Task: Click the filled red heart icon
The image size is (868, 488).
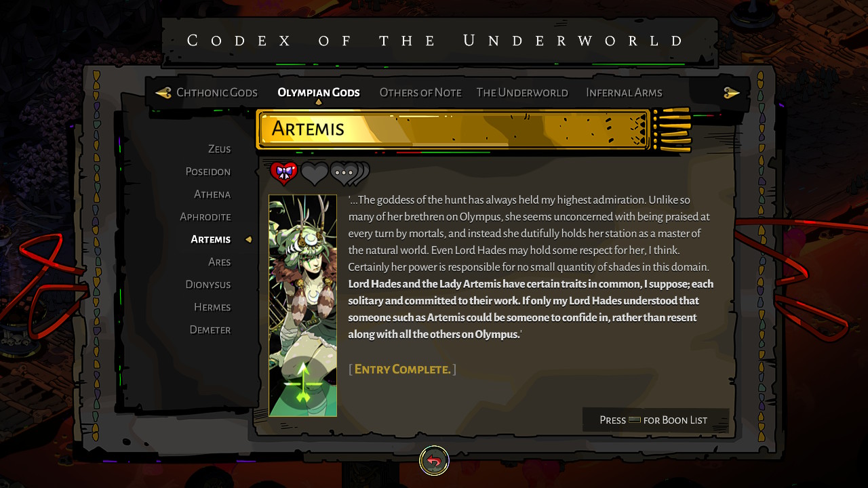Action: (284, 174)
